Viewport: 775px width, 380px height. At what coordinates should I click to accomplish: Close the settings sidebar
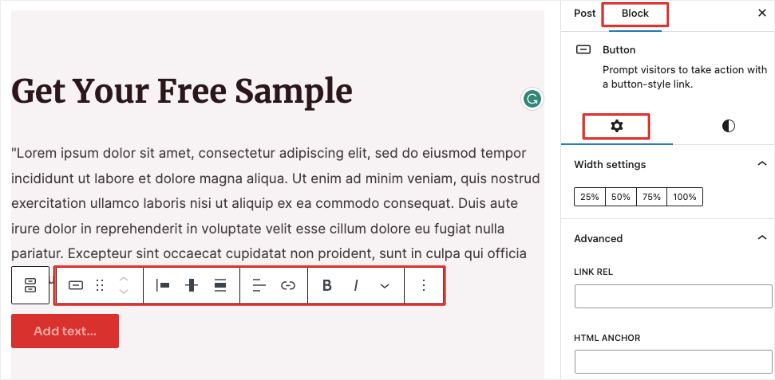pos(762,13)
